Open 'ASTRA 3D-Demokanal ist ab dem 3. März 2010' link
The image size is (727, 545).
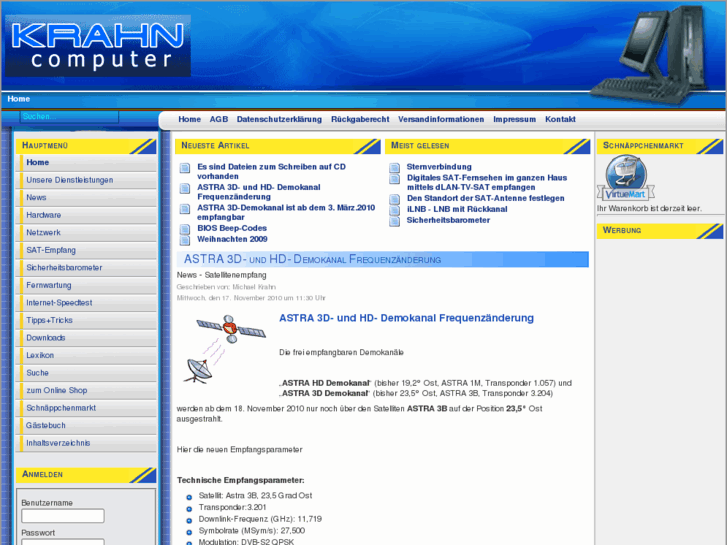286,212
